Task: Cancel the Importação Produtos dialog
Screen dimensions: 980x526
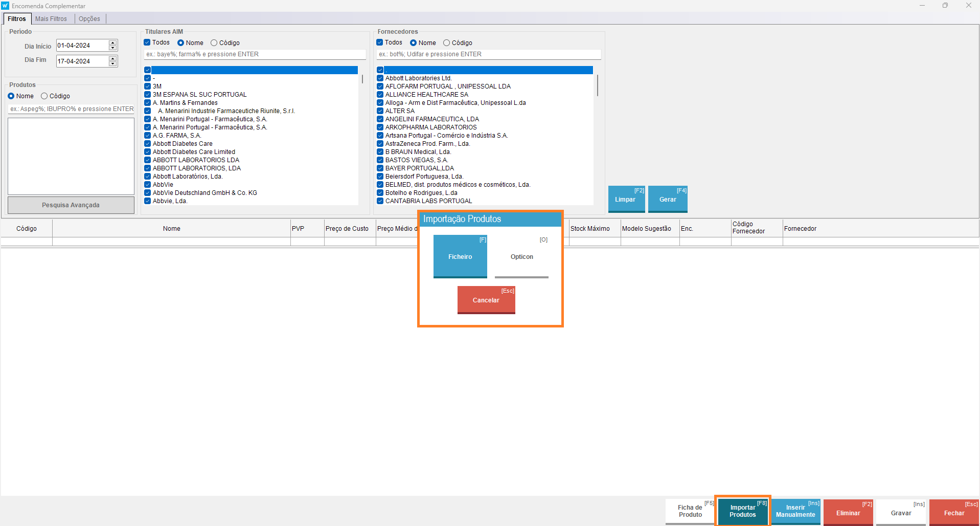Action: [486, 300]
